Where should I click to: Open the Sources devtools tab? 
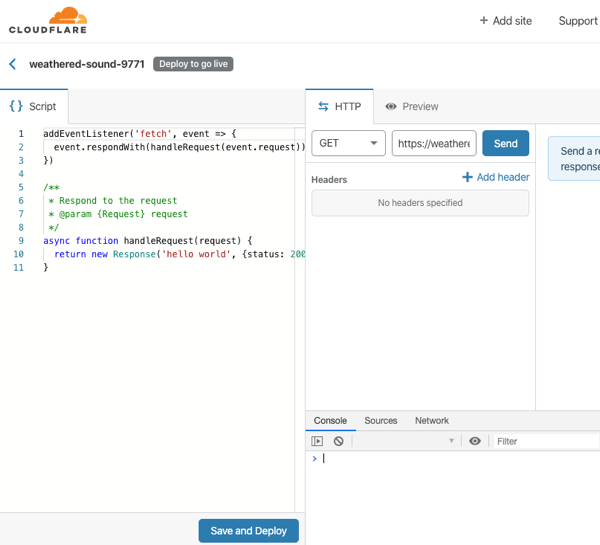(x=380, y=421)
